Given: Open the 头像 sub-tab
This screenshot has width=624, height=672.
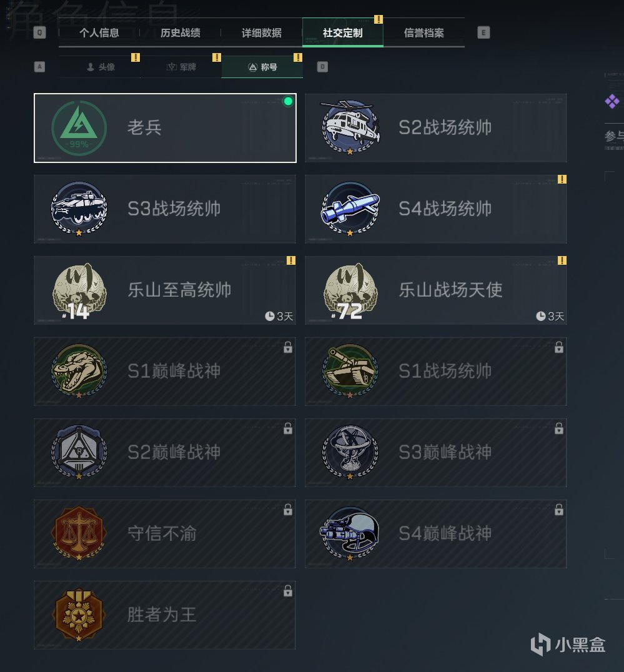Looking at the screenshot, I should click(x=100, y=67).
